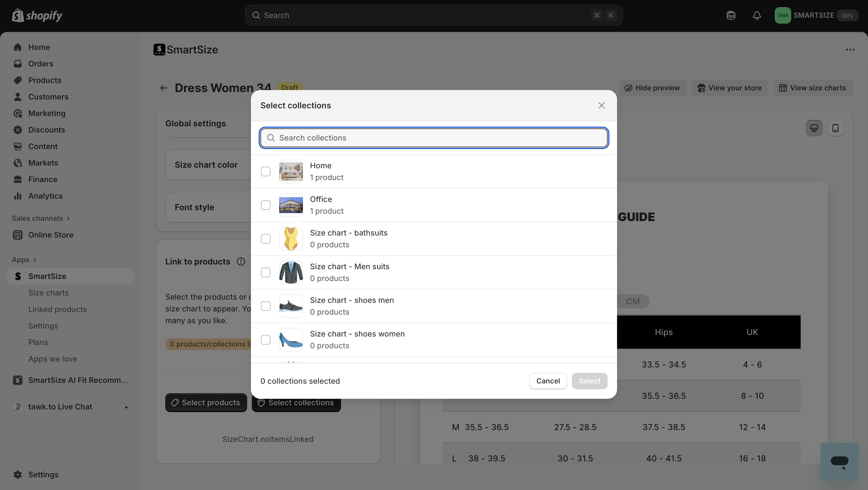Close the Select collections dialog

tap(601, 105)
